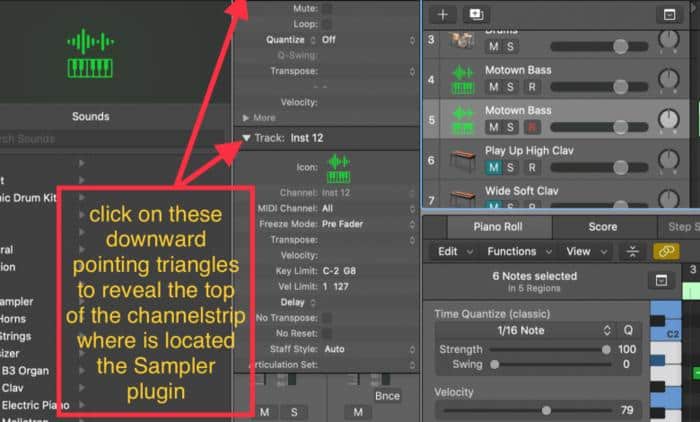Record-enable Play Up High Clav track
The width and height of the screenshot is (700, 422).
[x=532, y=167]
